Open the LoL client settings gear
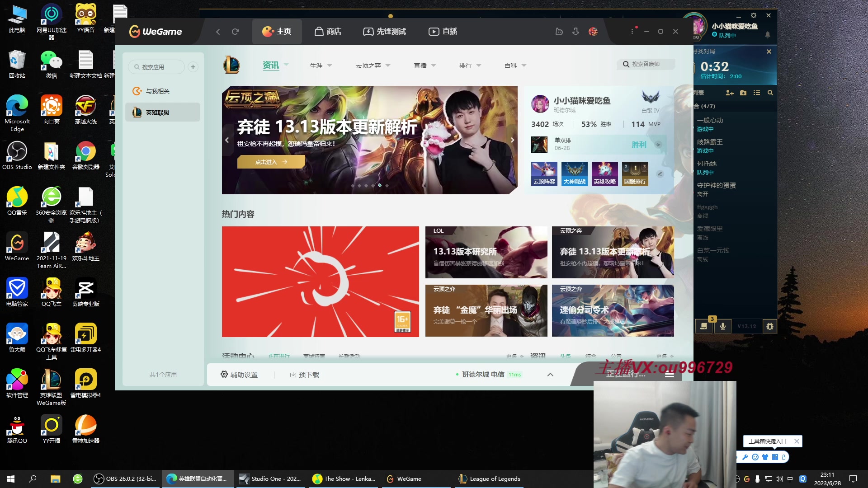Viewport: 868px width, 488px height. (754, 15)
